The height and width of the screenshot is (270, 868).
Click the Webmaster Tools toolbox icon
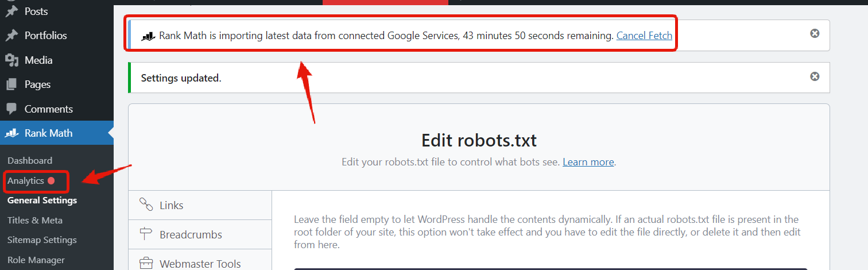tap(146, 264)
